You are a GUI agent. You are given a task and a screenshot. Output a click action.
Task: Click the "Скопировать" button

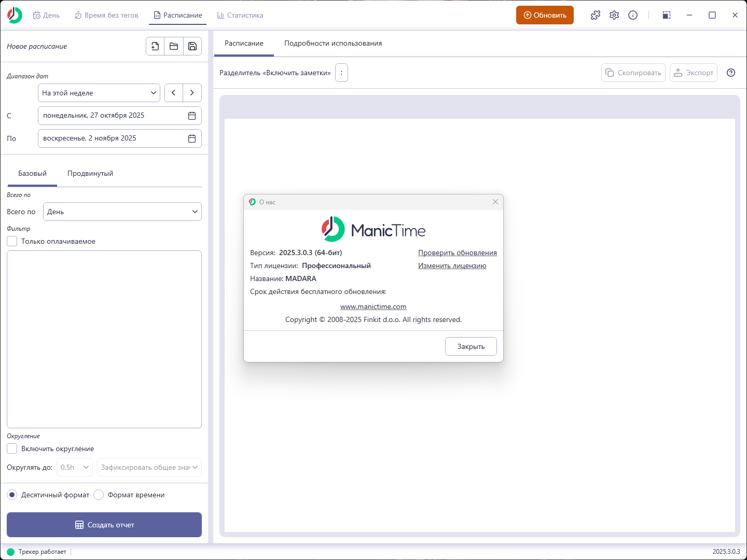[633, 73]
